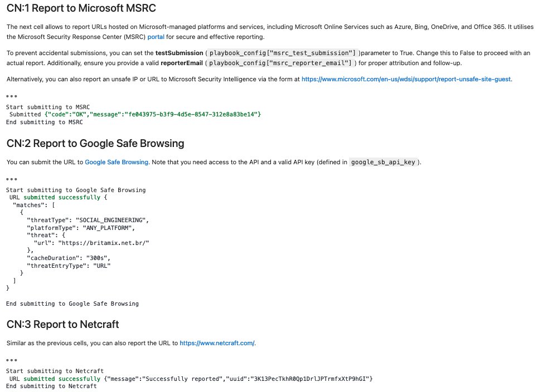The width and height of the screenshot is (538, 392).
Task: Open the MSRC portal link
Action: (156, 37)
